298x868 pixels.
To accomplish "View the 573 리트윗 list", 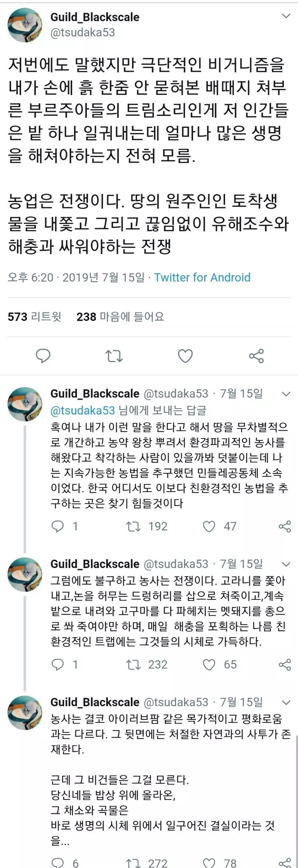I will tap(34, 317).
